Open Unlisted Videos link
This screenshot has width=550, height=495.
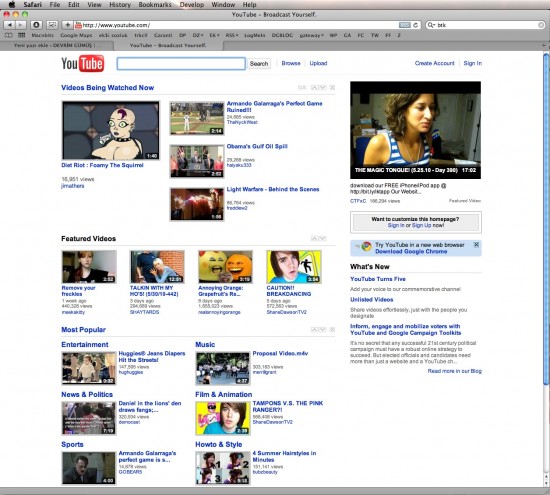(371, 300)
